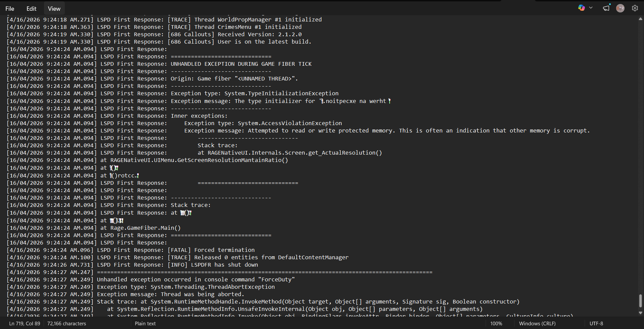Click the UTF-8 encoding indicator

tap(596, 324)
